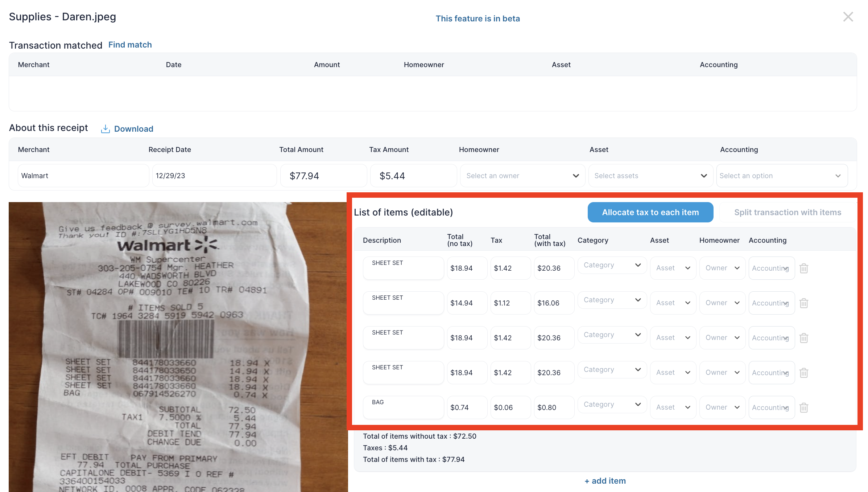This screenshot has height=492, width=868.
Task: Click Split transaction with items button
Action: point(788,212)
